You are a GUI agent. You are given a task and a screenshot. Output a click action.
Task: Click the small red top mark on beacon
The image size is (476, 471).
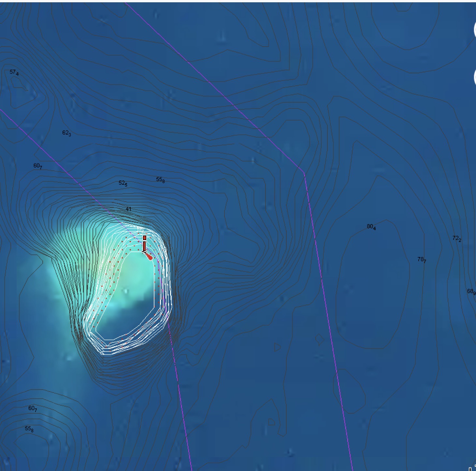[x=145, y=238]
